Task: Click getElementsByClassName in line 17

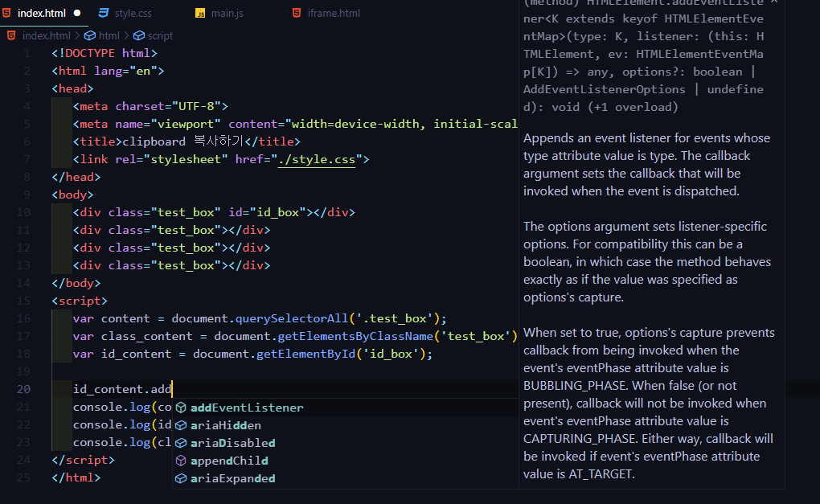Action: tap(355, 336)
